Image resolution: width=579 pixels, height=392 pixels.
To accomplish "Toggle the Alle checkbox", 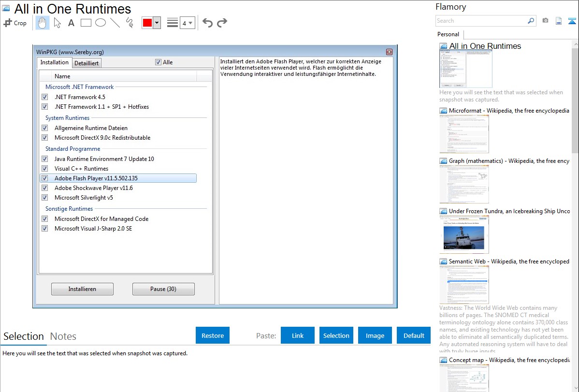I will (x=158, y=62).
